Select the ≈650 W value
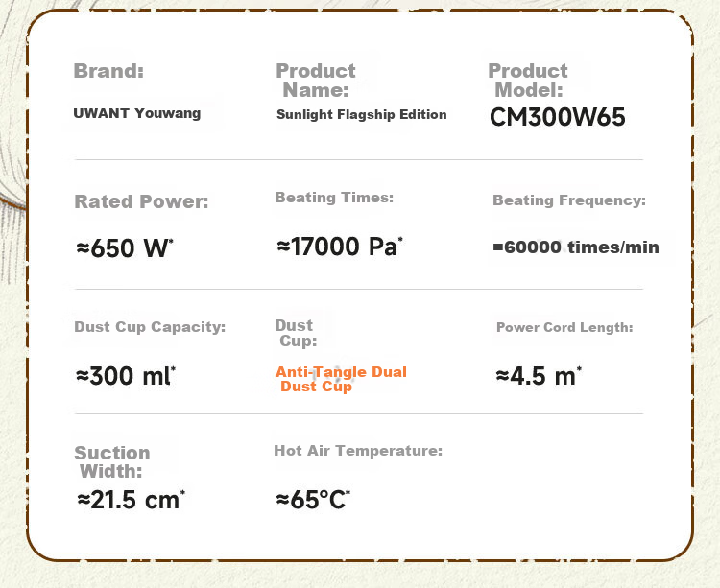Image resolution: width=720 pixels, height=588 pixels. coord(125,248)
